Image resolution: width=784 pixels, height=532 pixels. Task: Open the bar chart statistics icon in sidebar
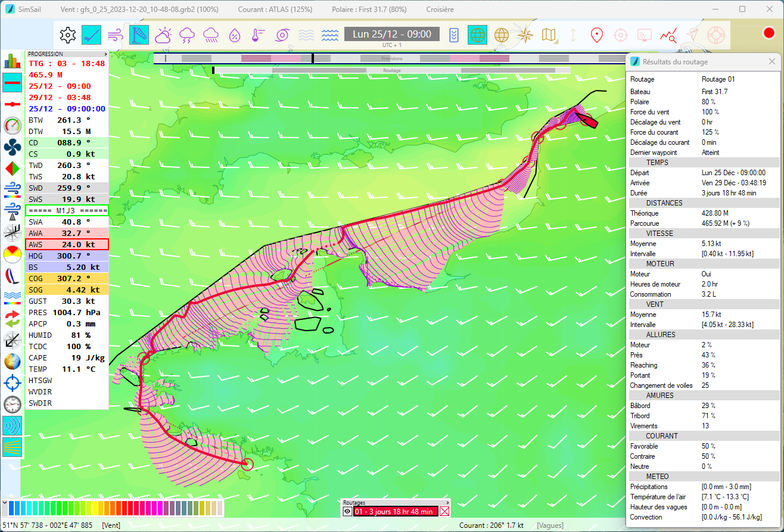click(13, 61)
